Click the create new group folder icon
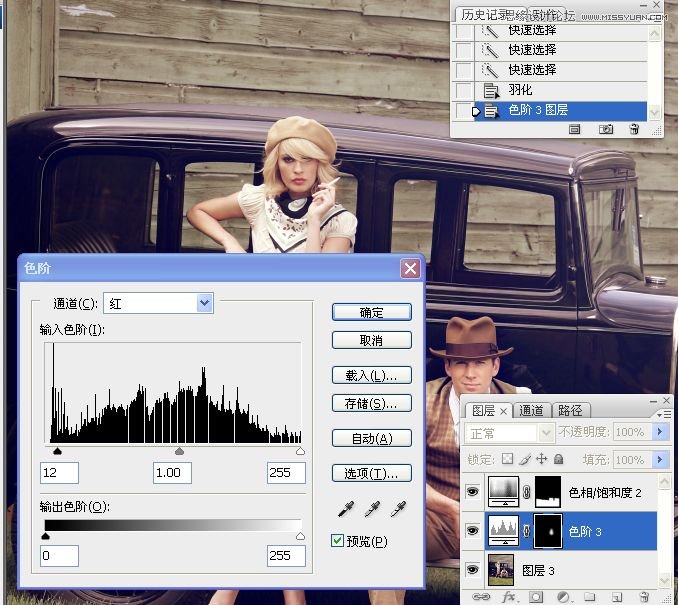The height and width of the screenshot is (605, 678). click(590, 597)
